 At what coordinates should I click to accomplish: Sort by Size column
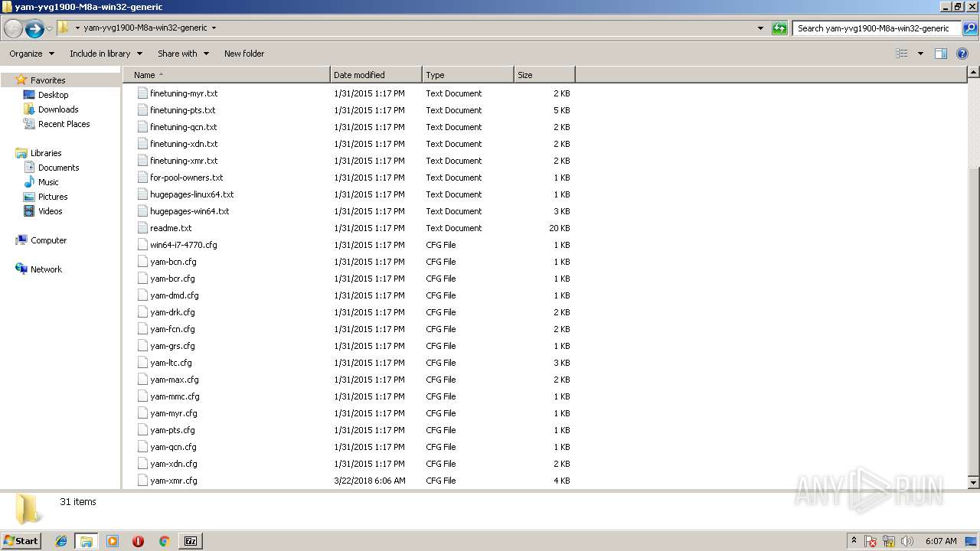[544, 75]
